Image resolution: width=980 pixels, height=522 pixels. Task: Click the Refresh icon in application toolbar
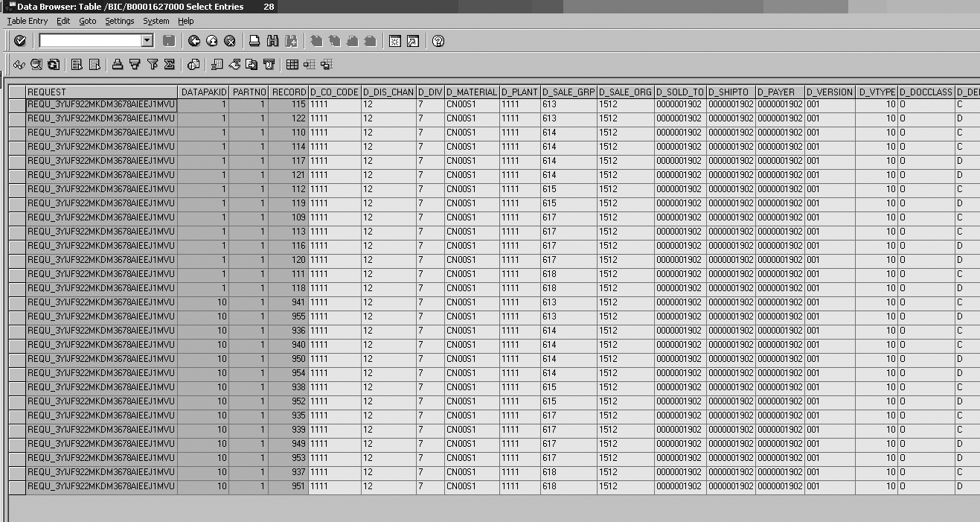click(54, 65)
